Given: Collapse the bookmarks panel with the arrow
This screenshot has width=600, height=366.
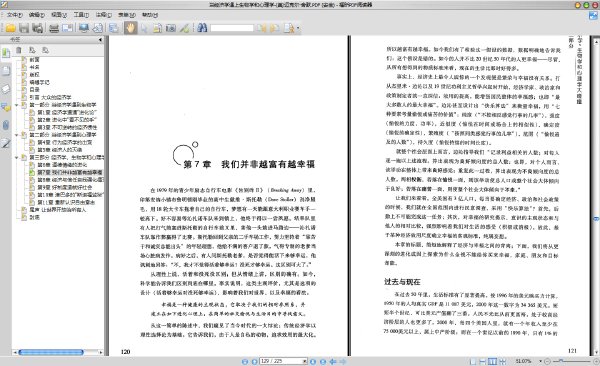Looking at the screenshot, I should point(100,39).
